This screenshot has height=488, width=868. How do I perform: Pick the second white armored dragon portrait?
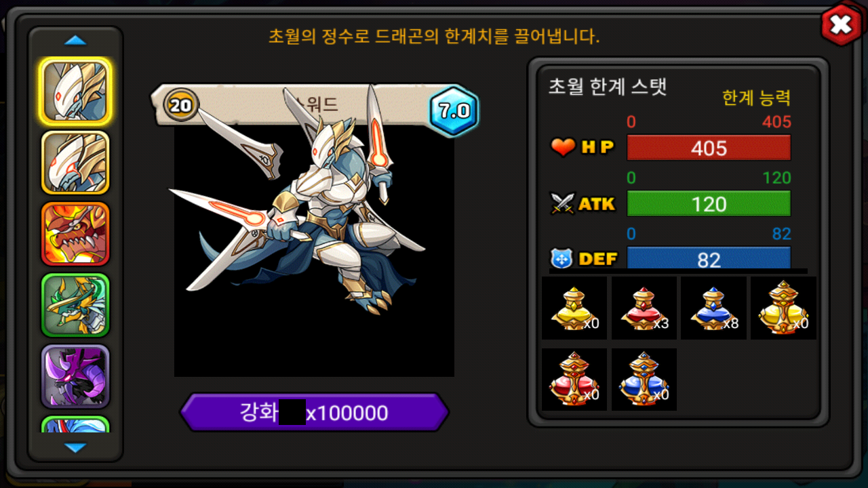(75, 163)
